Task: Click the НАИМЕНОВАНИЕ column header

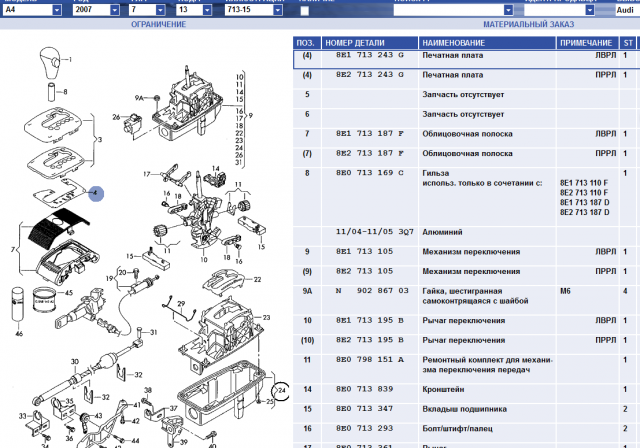Action: point(487,43)
